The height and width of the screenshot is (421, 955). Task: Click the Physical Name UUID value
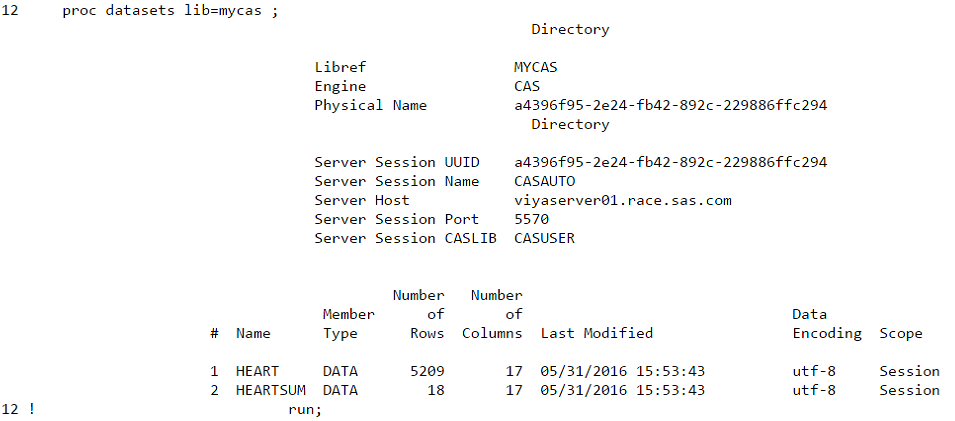click(670, 105)
